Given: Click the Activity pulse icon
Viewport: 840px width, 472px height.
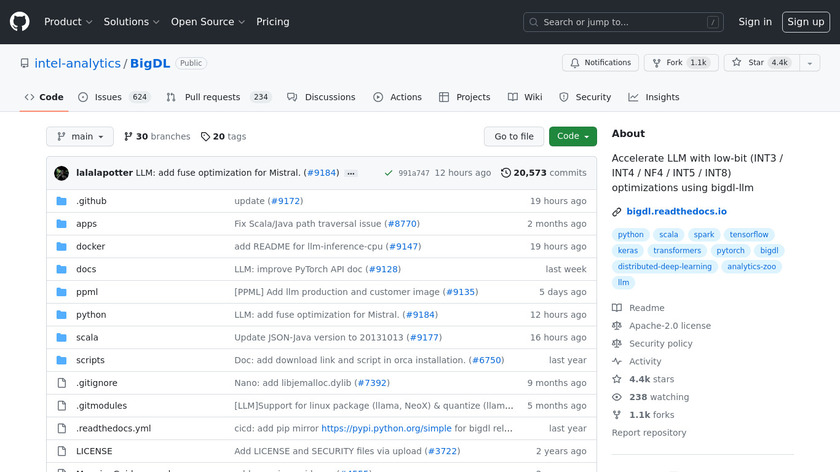Looking at the screenshot, I should click(617, 362).
